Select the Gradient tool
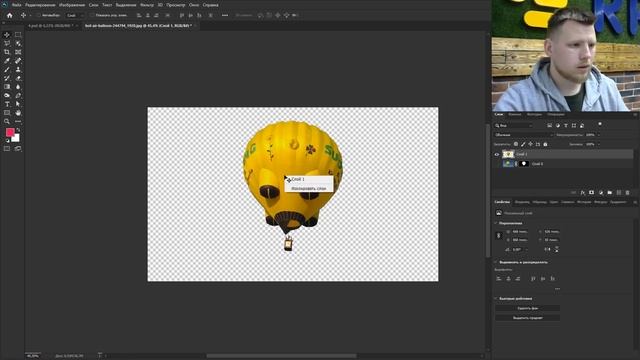This screenshot has width=640, height=360. tap(7, 87)
